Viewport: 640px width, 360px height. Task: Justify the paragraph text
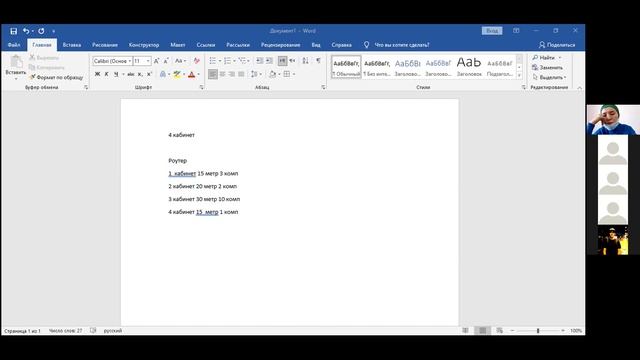(241, 74)
